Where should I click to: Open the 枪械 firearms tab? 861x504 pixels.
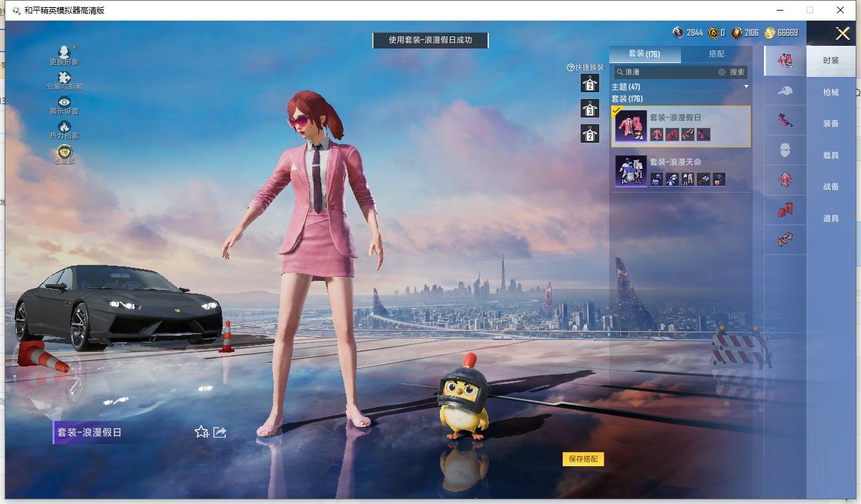pyautogui.click(x=830, y=92)
